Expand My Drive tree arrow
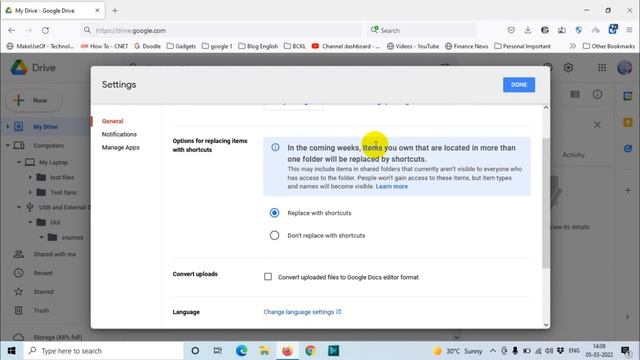640x360 pixels. click(7, 127)
